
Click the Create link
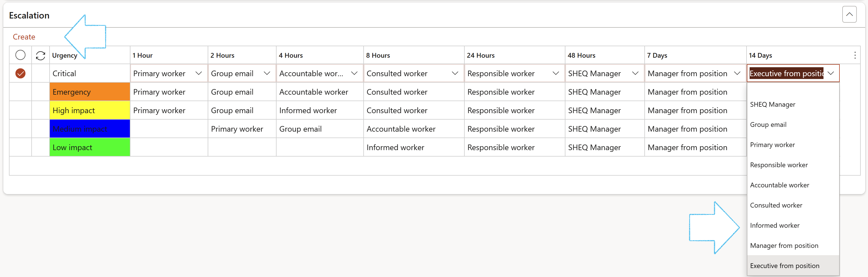pyautogui.click(x=24, y=37)
